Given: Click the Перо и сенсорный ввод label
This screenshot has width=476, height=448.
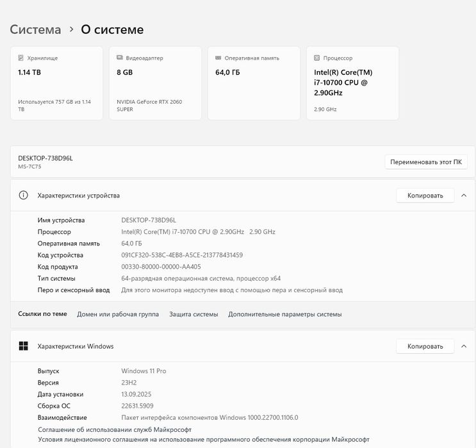Looking at the screenshot, I should (x=74, y=290).
